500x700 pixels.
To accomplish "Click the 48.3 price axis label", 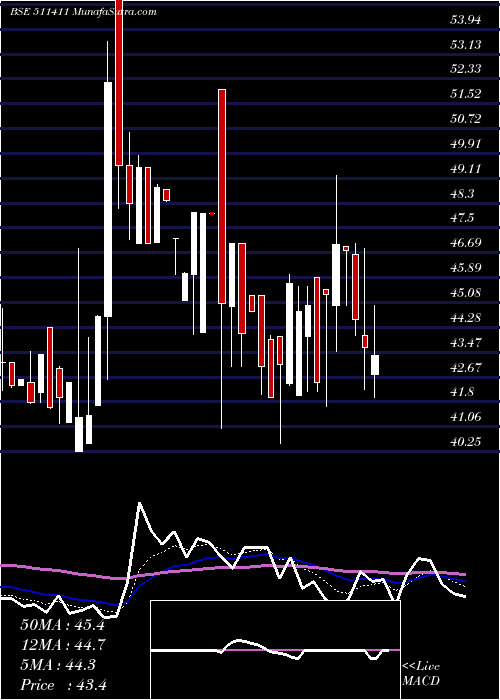I will click(x=462, y=194).
